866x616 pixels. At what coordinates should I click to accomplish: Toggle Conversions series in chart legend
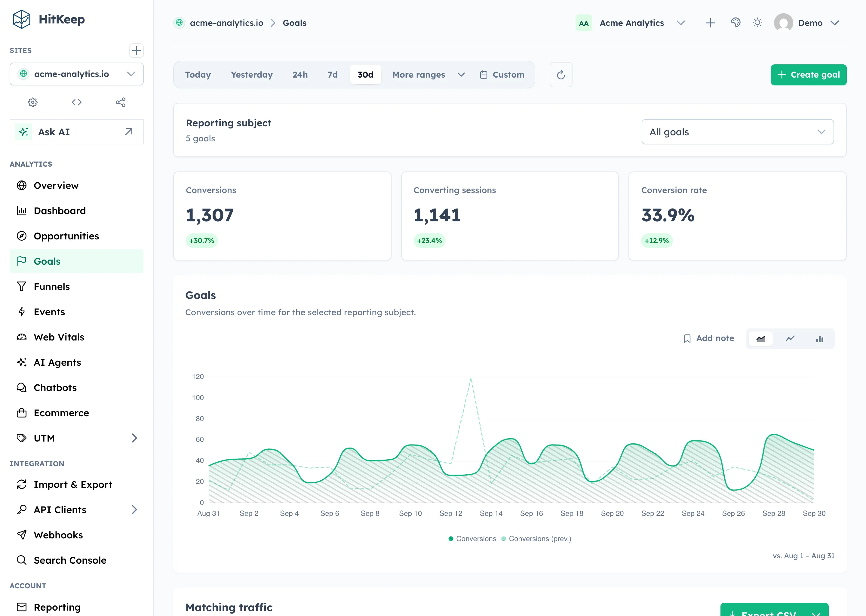coord(472,539)
